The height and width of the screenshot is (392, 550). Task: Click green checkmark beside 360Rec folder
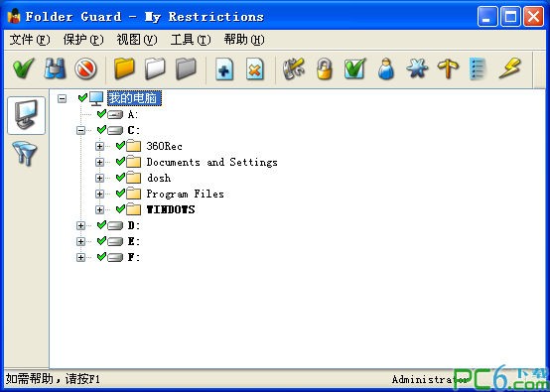(121, 145)
